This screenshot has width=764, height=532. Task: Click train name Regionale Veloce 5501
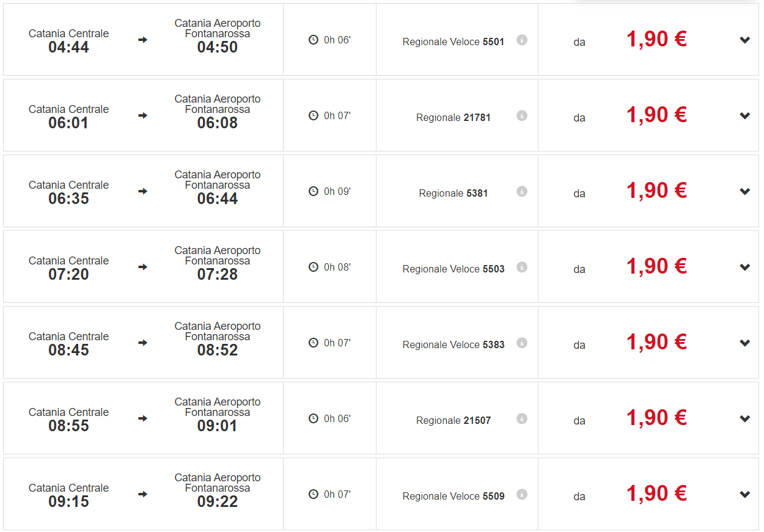(x=453, y=42)
